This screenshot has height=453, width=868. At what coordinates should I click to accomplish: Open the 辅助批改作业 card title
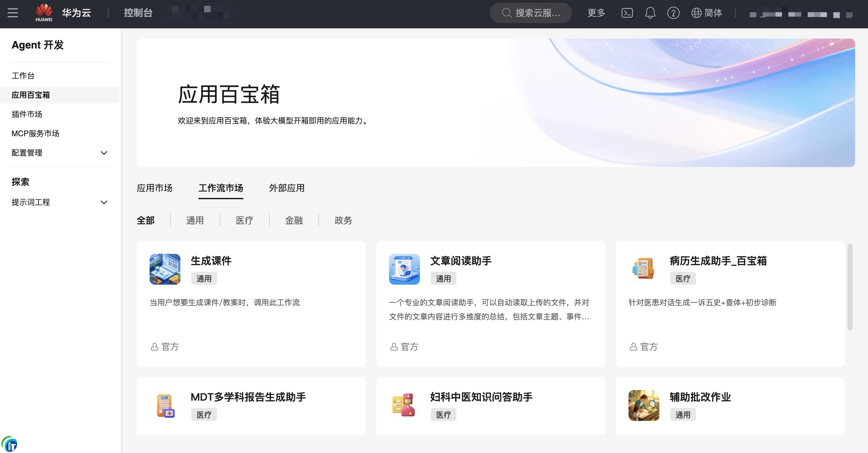point(700,397)
